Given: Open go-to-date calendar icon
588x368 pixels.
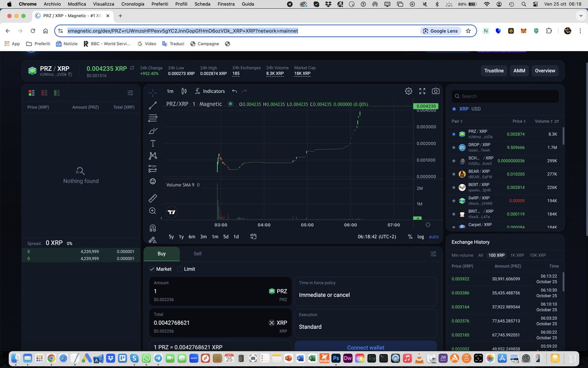Looking at the screenshot, I should (253, 237).
